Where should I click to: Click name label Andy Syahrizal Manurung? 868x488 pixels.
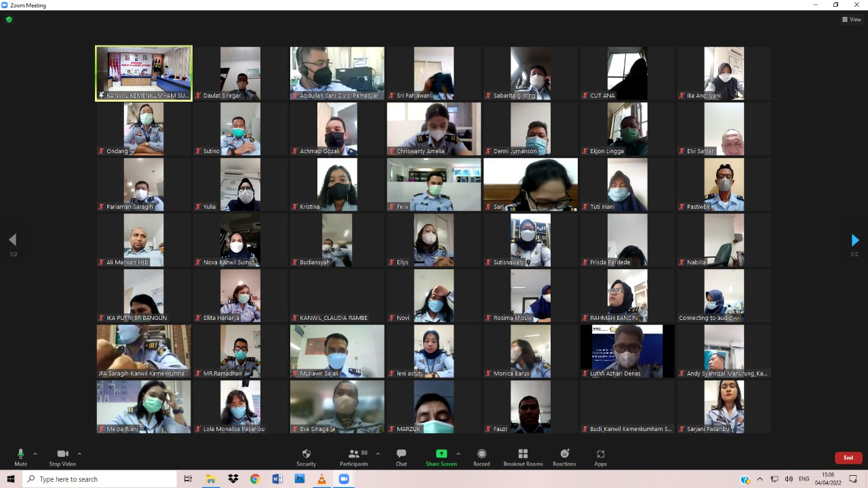click(x=727, y=373)
